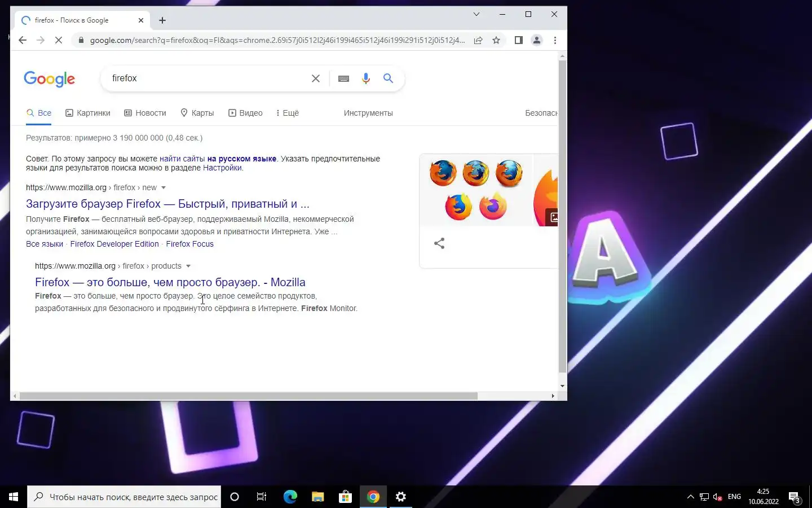This screenshot has width=812, height=508.
Task: Click the scroll right arrow
Action: 553,396
